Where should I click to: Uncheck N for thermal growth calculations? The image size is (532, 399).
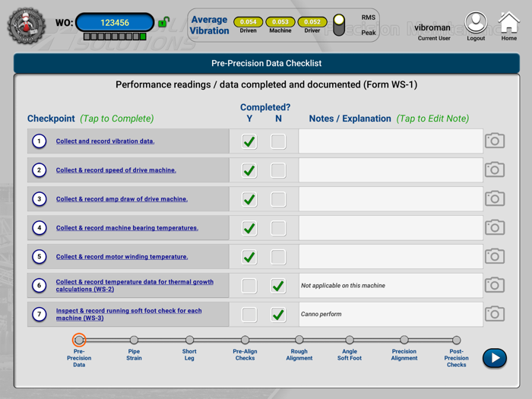[x=278, y=286]
